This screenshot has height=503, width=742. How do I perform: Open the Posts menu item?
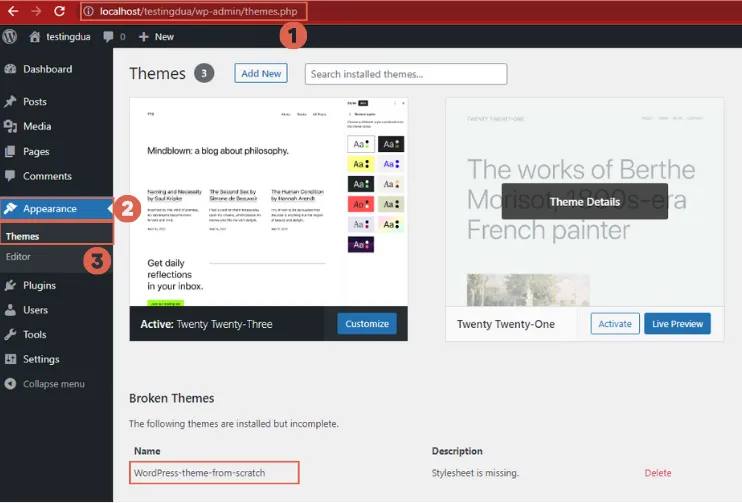(x=35, y=102)
